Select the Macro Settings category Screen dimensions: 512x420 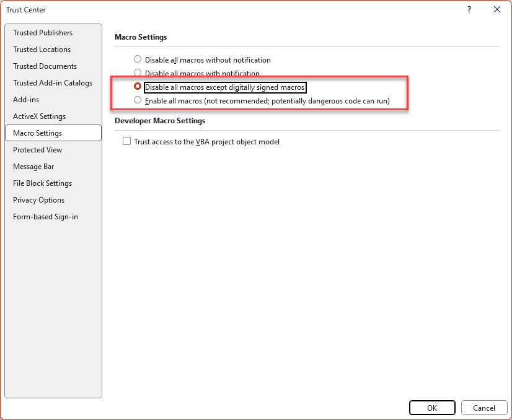click(37, 133)
